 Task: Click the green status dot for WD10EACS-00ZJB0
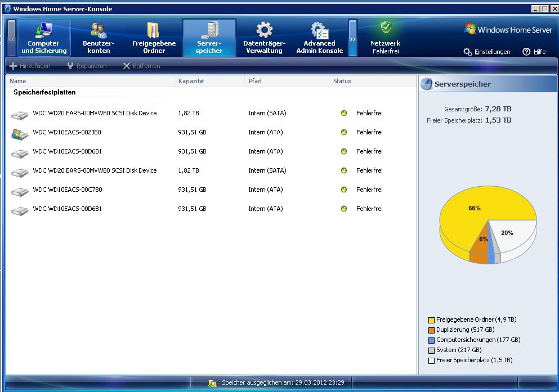[343, 132]
